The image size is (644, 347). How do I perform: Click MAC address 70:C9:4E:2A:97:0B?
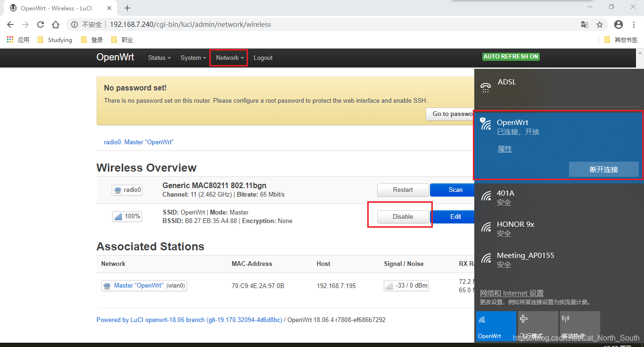coord(258,286)
